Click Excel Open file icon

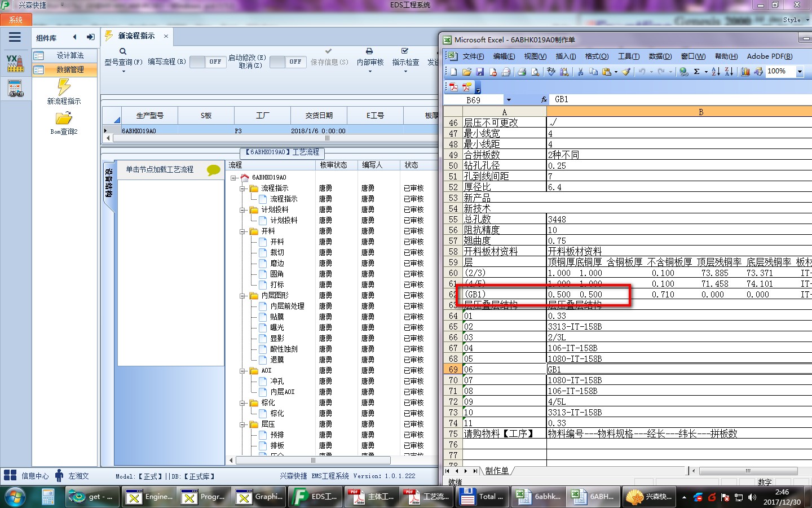coord(466,72)
